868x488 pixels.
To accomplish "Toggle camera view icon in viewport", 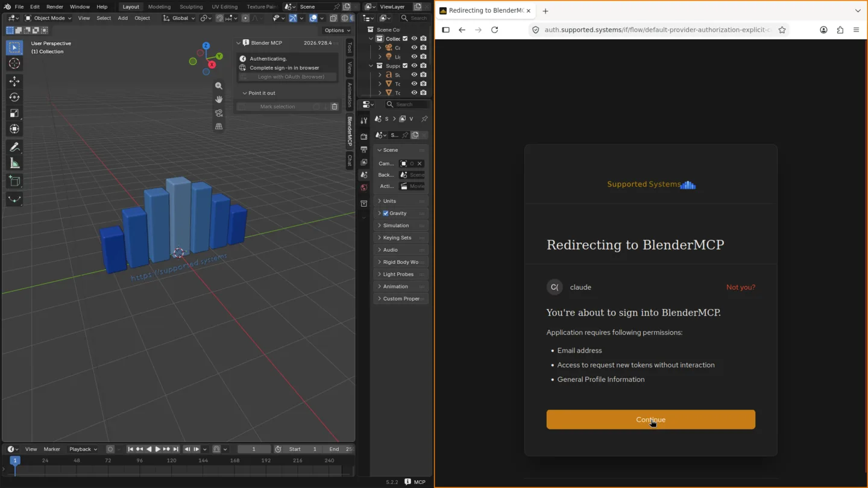I will [219, 113].
